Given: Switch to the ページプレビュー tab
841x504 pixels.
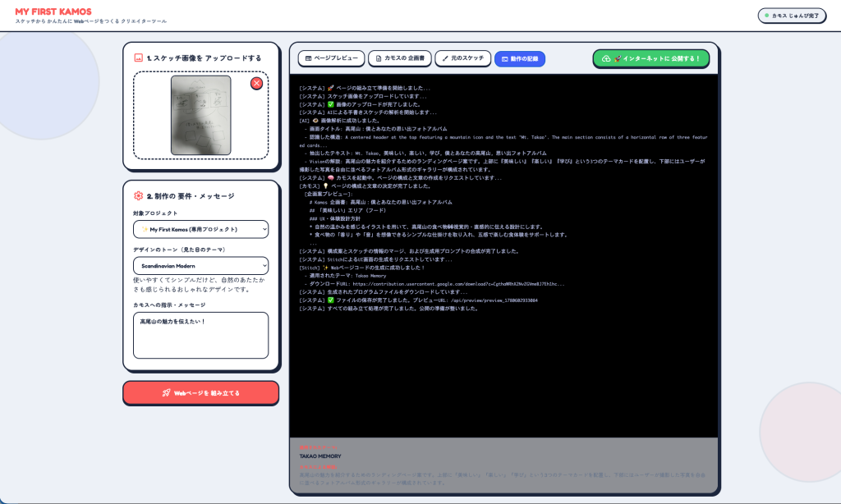Looking at the screenshot, I should [x=332, y=58].
